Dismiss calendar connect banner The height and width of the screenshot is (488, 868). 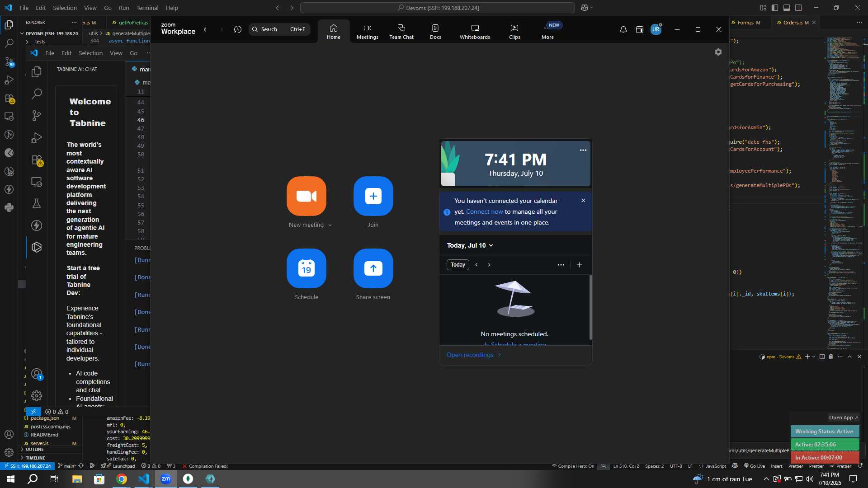583,201
